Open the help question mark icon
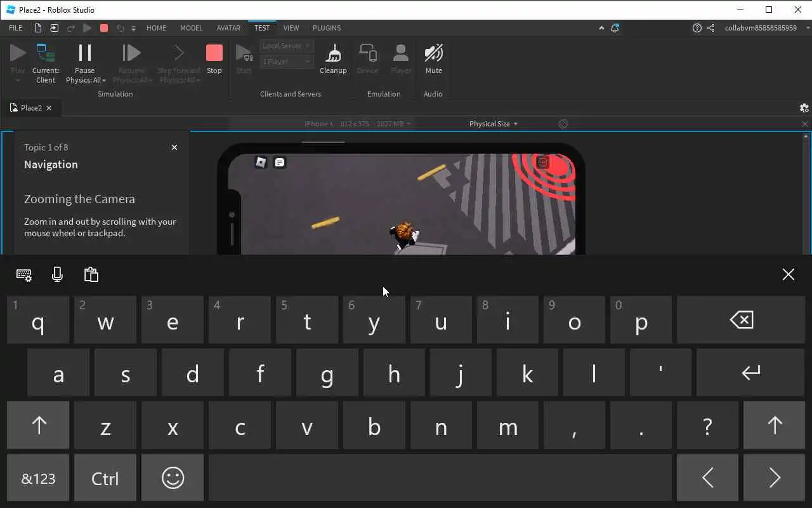Screen dimensions: 812x508 [697, 28]
